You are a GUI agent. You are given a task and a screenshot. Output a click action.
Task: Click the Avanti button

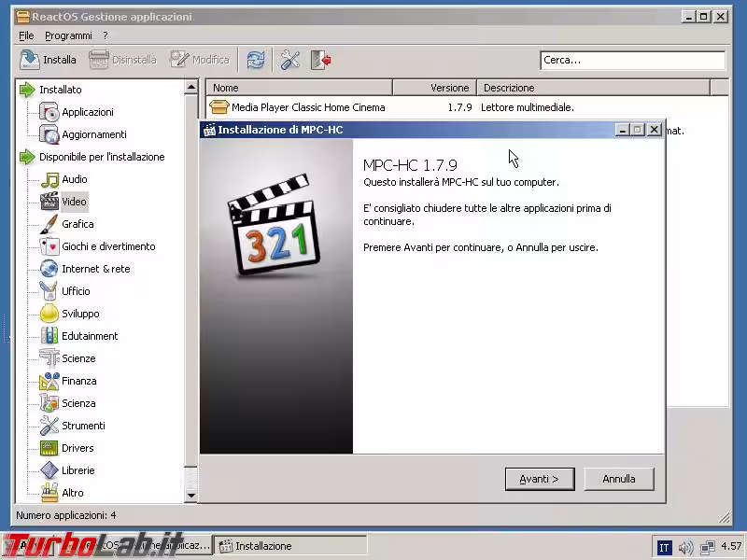(x=539, y=479)
